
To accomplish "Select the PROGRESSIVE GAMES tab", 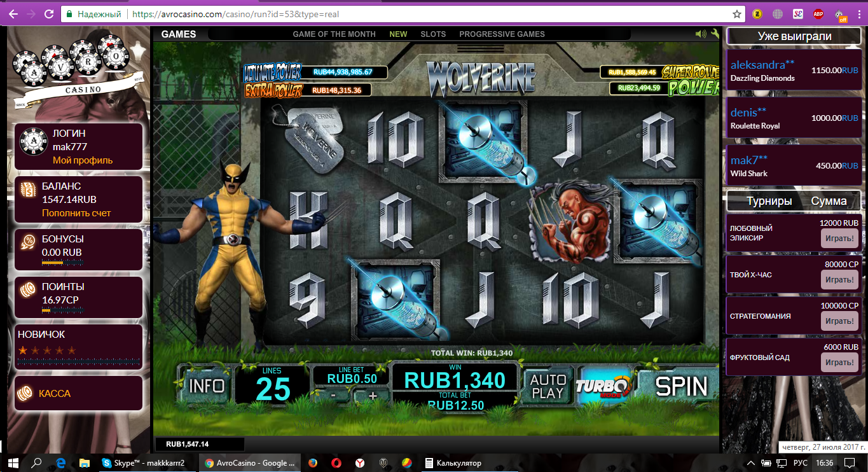I will pyautogui.click(x=502, y=34).
